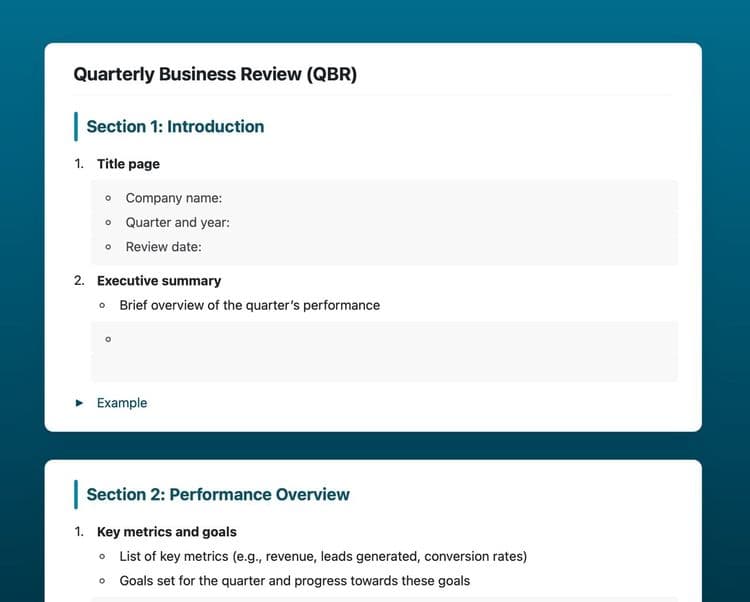The width and height of the screenshot is (750, 602).
Task: Click the Brief overview of quarter's performance line
Action: tap(249, 305)
